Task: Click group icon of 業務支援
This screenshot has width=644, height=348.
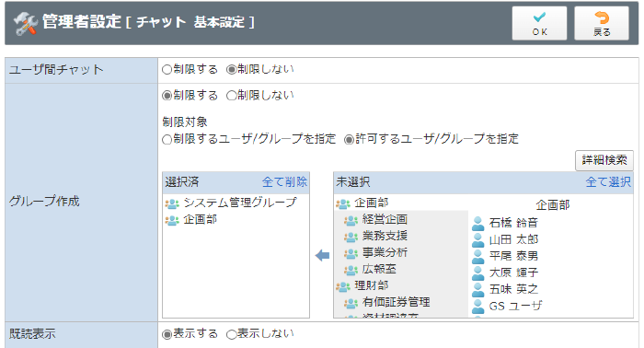Action: tap(351, 238)
